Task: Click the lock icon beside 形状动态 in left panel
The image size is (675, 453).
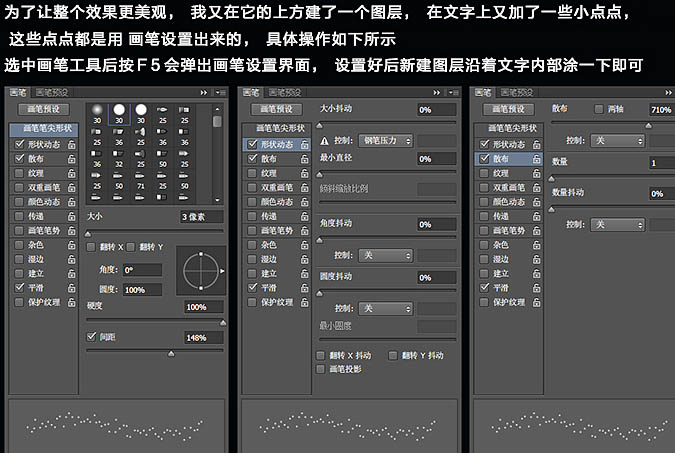Action: (71, 145)
